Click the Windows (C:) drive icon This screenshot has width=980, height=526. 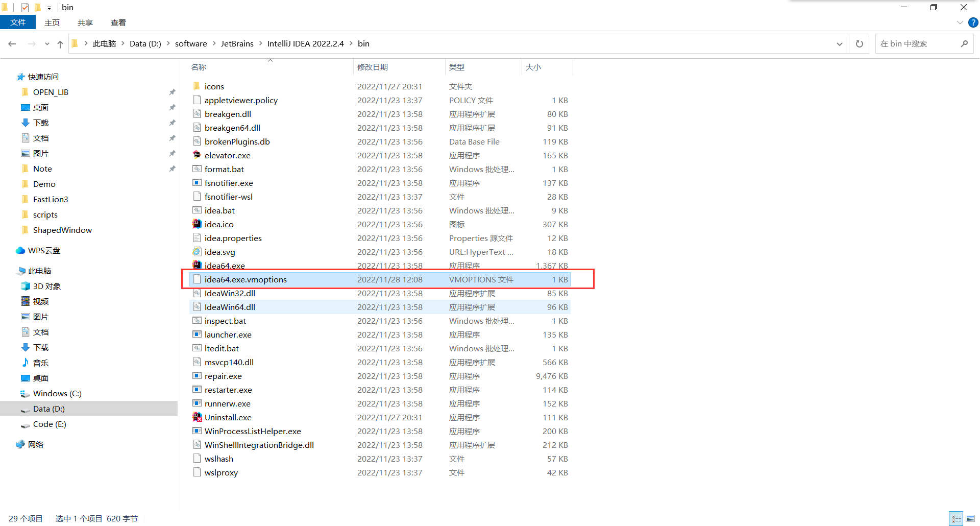[26, 393]
